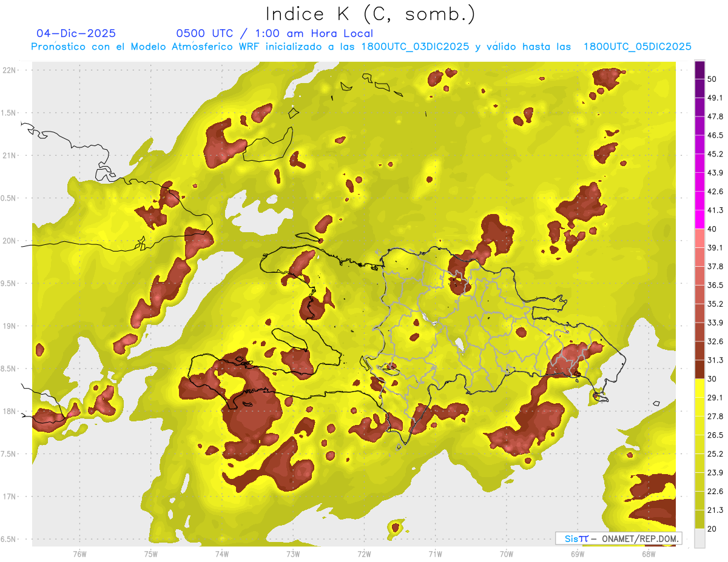Screen dimensions: 728x562
Task: Click the map title "Indice K (C, somb.)"
Action: tap(371, 13)
